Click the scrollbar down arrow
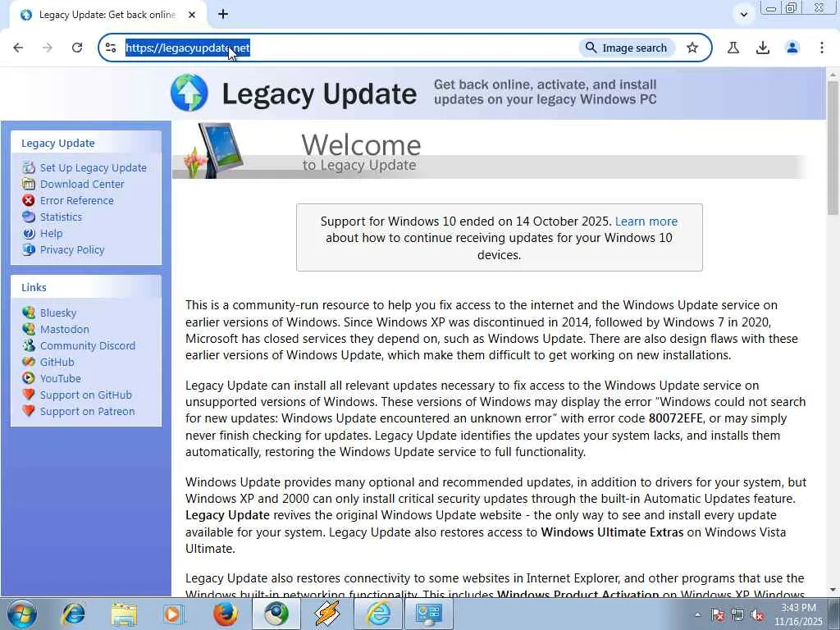This screenshot has width=840, height=630. click(832, 591)
